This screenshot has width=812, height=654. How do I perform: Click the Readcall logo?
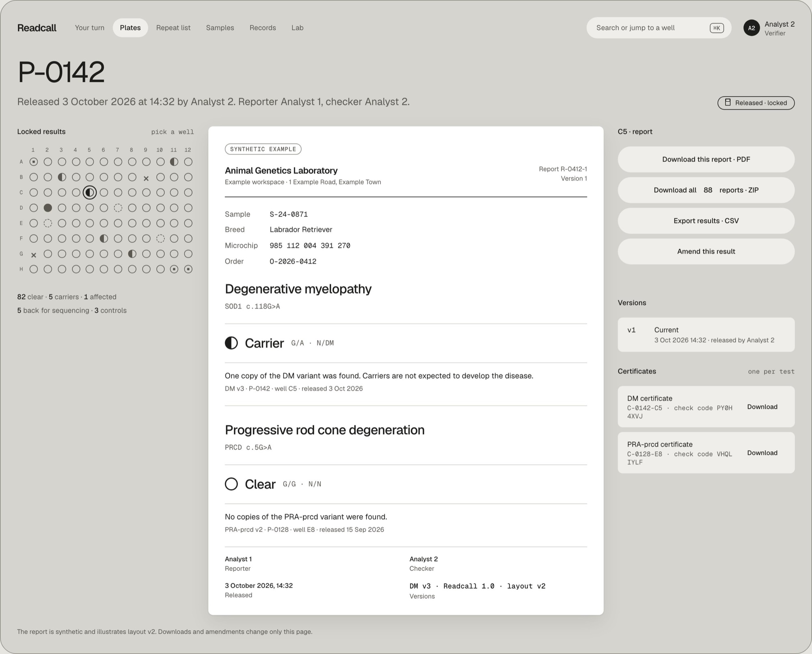click(x=37, y=28)
